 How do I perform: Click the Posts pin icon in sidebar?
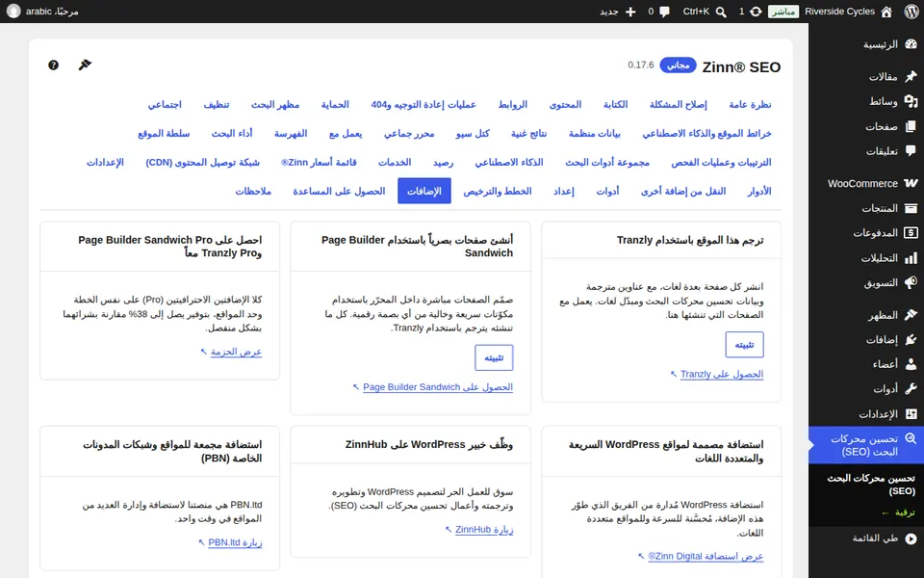click(911, 76)
